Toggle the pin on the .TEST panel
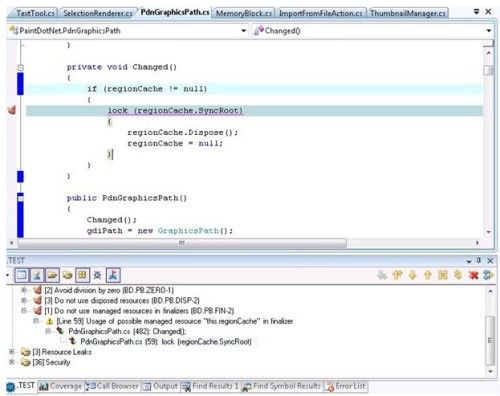500x396 pixels. (x=479, y=260)
